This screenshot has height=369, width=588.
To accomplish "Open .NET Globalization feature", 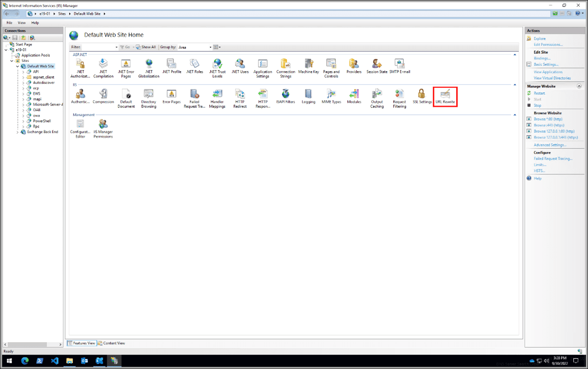I will pos(148,68).
